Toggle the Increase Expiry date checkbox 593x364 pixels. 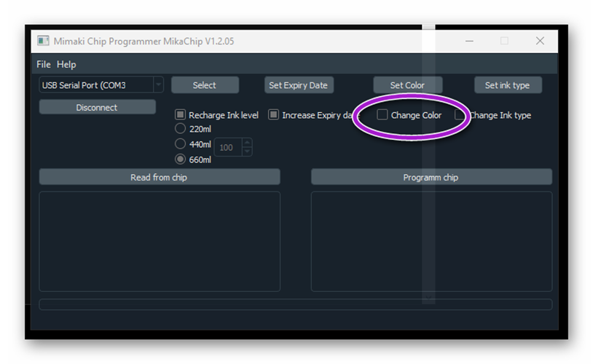pyautogui.click(x=273, y=114)
